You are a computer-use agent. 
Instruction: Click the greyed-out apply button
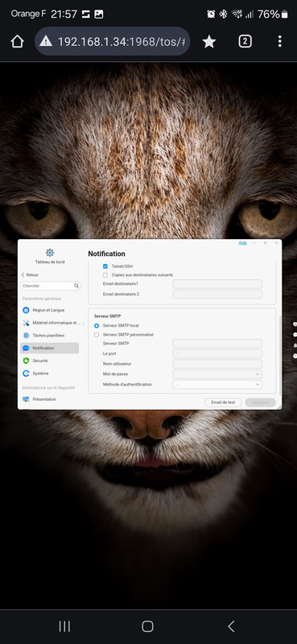click(261, 402)
